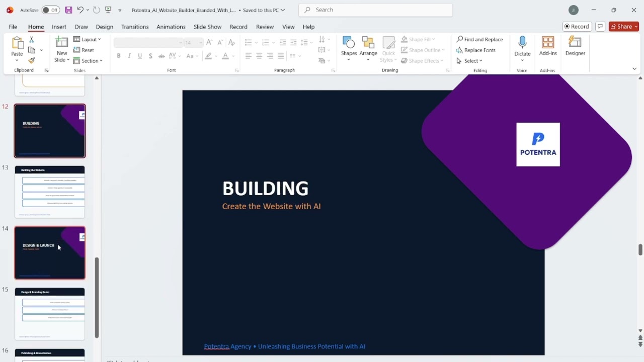Increase font size icon
644x362 pixels.
pyautogui.click(x=209, y=43)
